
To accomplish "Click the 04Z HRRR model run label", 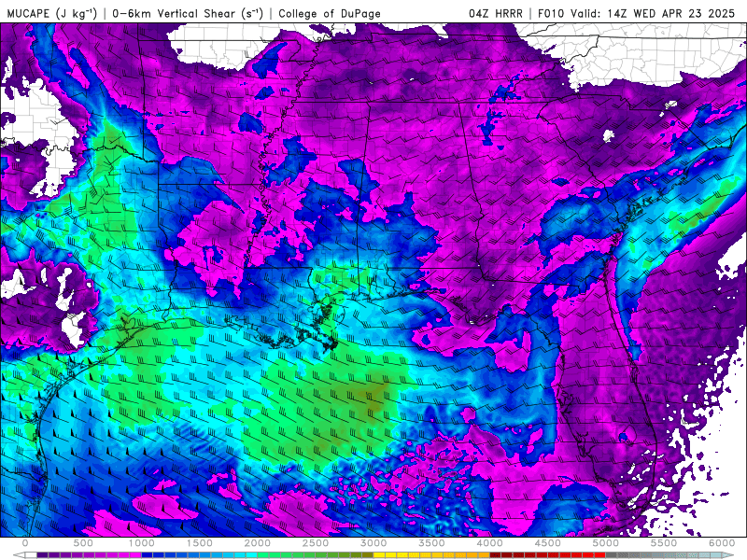I will pos(496,13).
